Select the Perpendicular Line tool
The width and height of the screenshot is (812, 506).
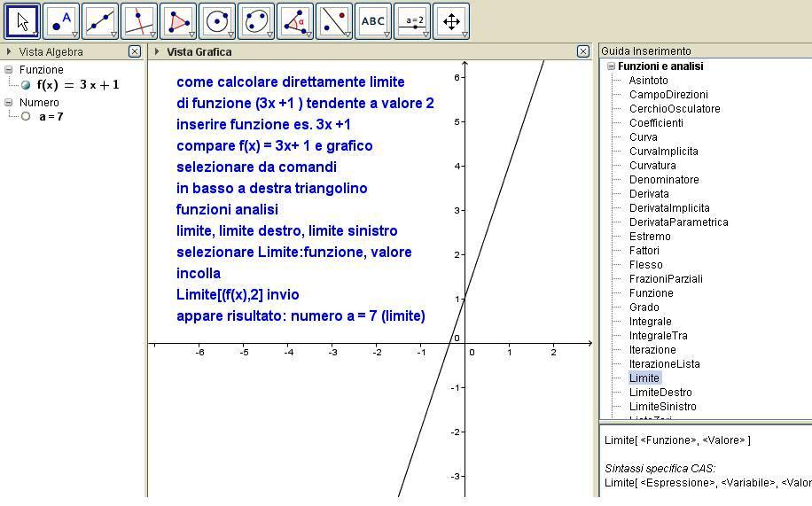[139, 21]
